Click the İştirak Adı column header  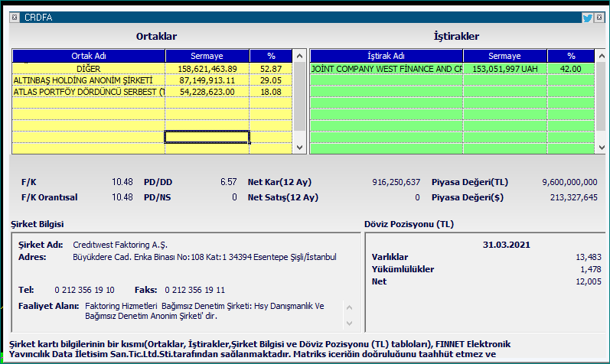pyautogui.click(x=387, y=56)
